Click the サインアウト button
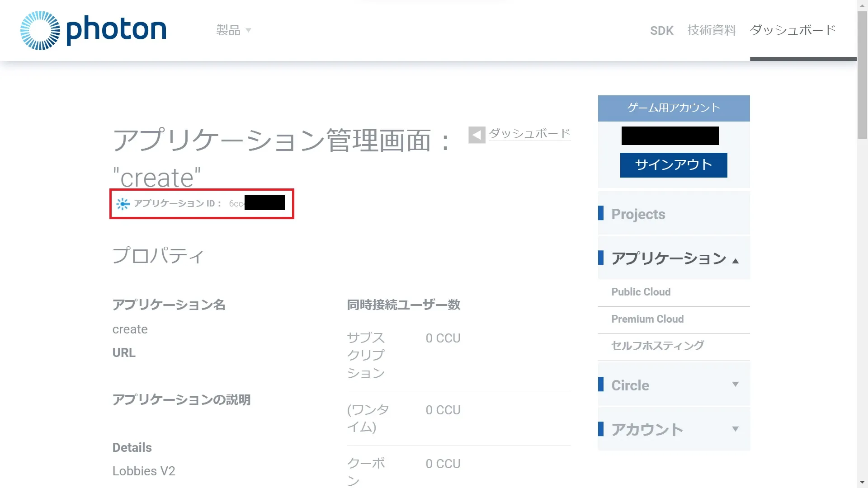868x488 pixels. point(674,165)
